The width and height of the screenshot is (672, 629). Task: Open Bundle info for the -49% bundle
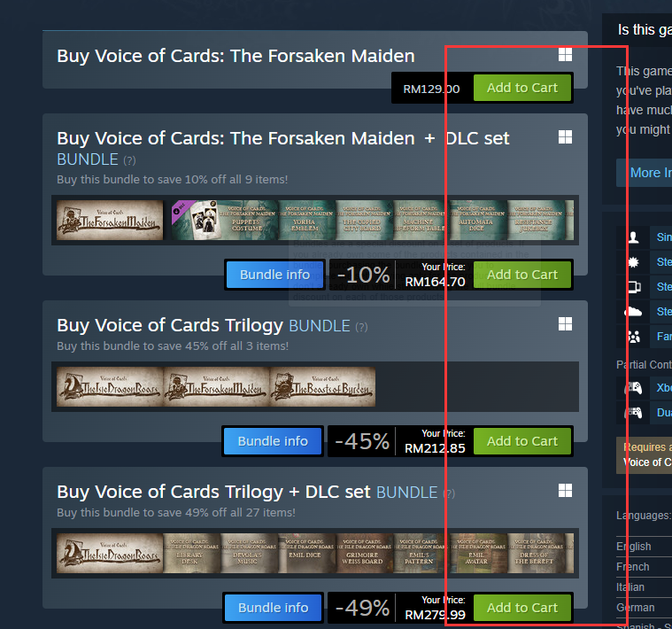(x=273, y=608)
